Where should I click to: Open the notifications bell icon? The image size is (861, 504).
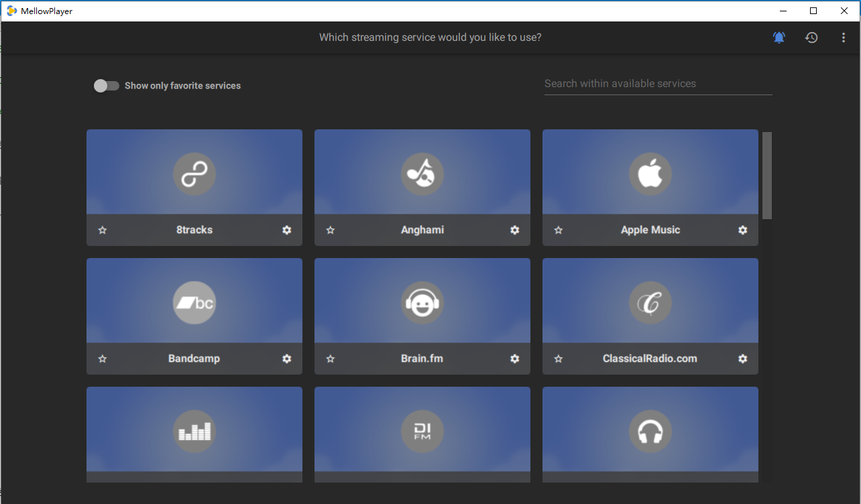pos(779,38)
